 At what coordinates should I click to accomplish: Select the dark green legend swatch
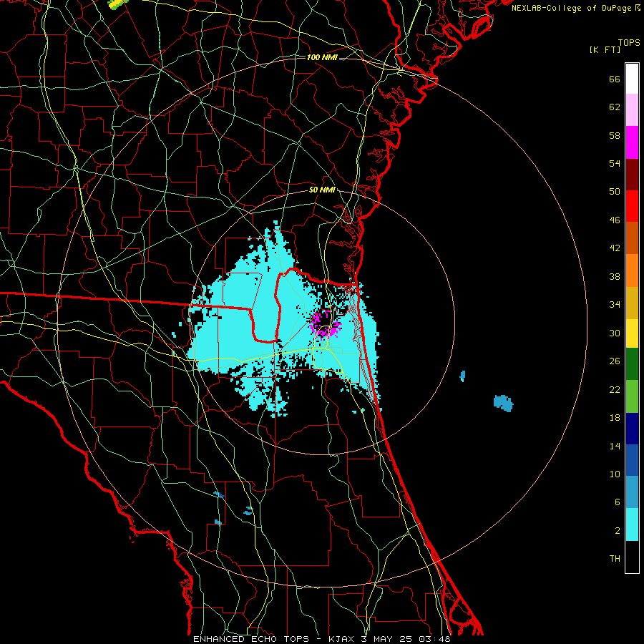pos(632,364)
